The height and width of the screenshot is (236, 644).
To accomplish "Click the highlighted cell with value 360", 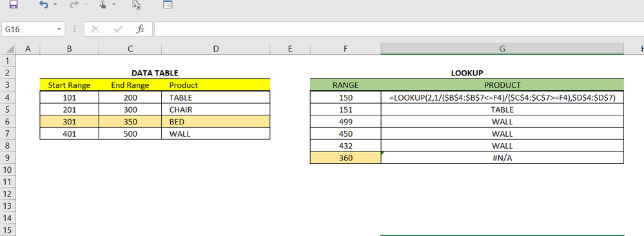I will pyautogui.click(x=346, y=158).
